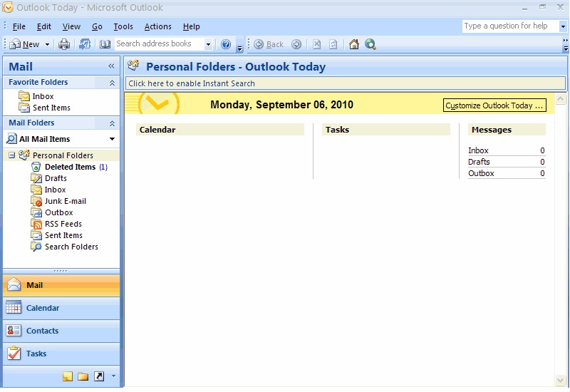Open the Drafts folder in tree
This screenshot has width=570, height=392.
[49, 178]
